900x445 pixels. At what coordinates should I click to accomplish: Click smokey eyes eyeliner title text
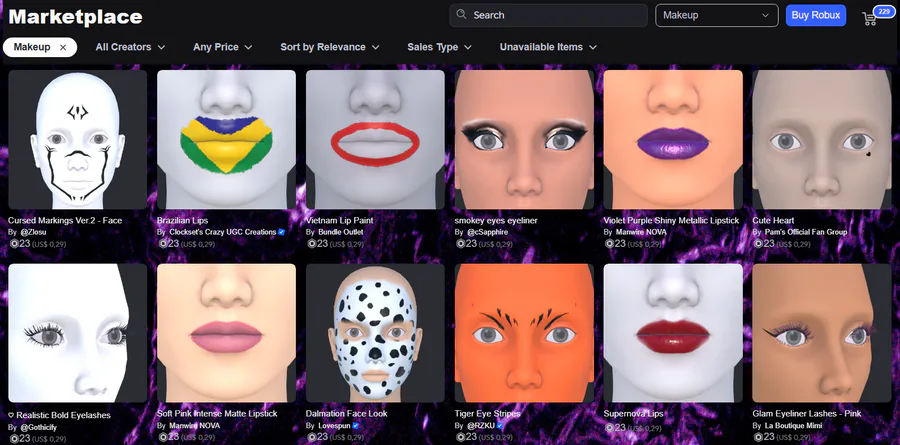[496, 220]
